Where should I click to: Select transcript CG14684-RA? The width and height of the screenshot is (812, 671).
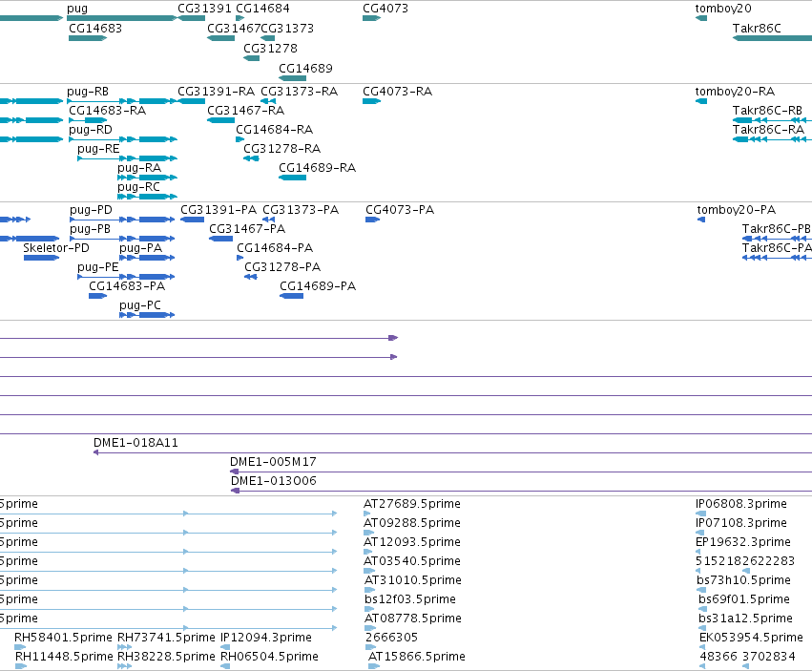(x=275, y=130)
